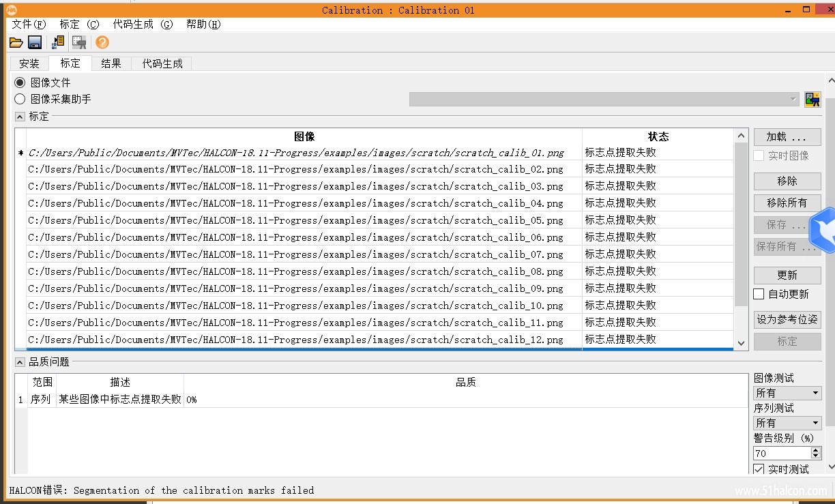
Task: Open help with the orange question mark icon
Action: [102, 42]
